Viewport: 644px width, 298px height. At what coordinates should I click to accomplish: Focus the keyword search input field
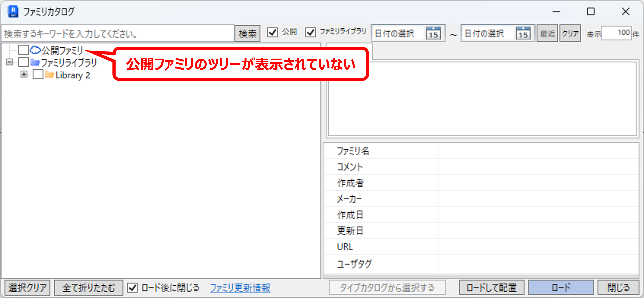tap(118, 33)
